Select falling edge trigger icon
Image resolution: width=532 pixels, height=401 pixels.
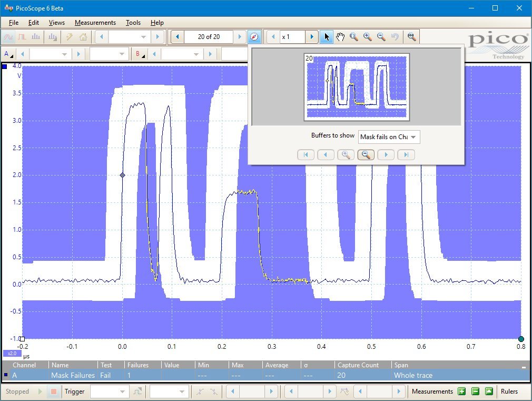[x=213, y=392]
